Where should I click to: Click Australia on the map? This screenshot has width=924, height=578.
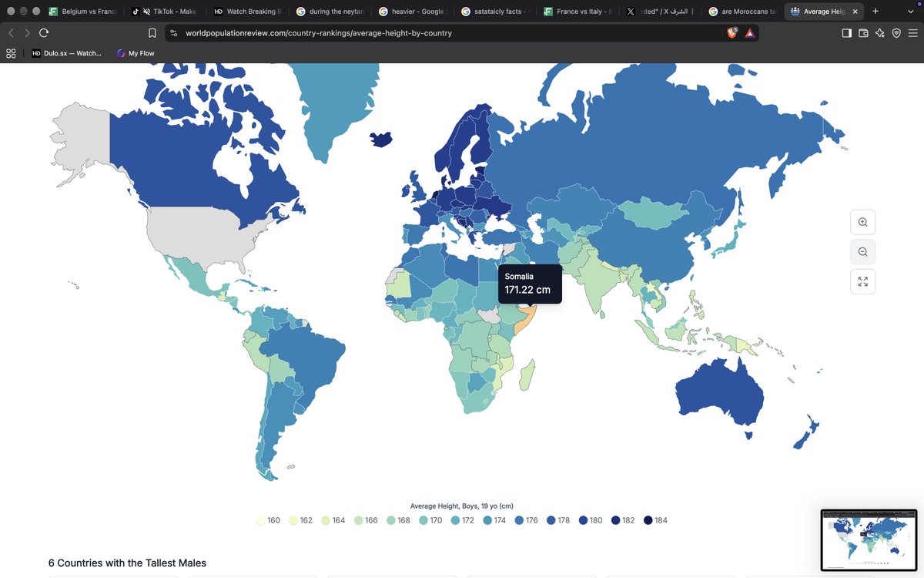720,393
